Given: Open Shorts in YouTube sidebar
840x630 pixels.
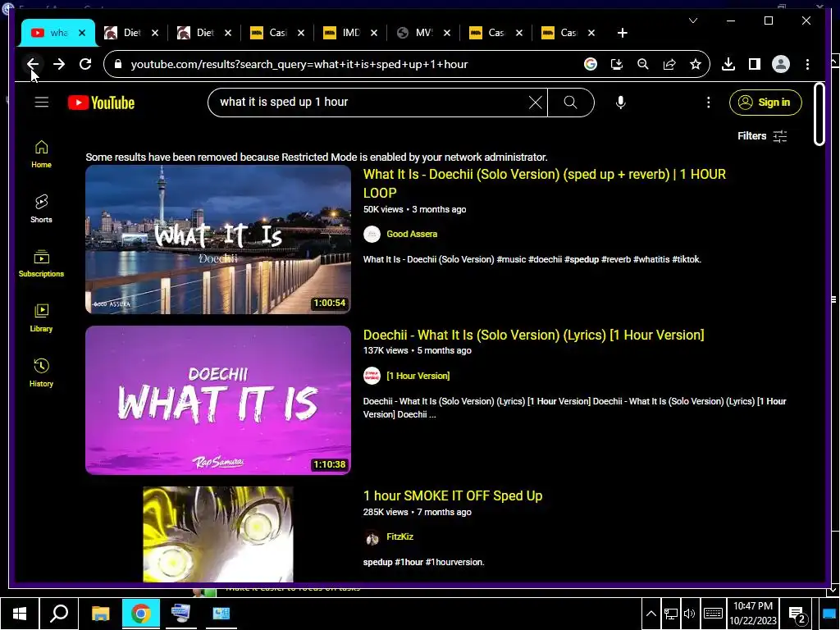Looking at the screenshot, I should 41,209.
